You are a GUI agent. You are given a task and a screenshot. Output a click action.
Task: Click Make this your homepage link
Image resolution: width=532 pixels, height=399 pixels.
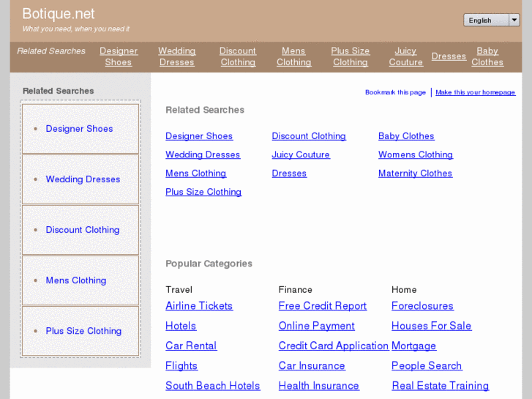(475, 92)
